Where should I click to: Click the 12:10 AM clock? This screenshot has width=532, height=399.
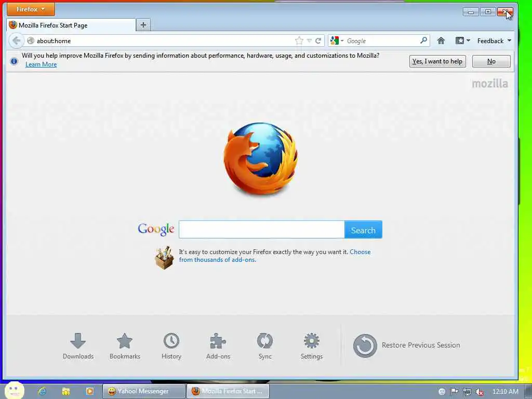click(x=505, y=392)
